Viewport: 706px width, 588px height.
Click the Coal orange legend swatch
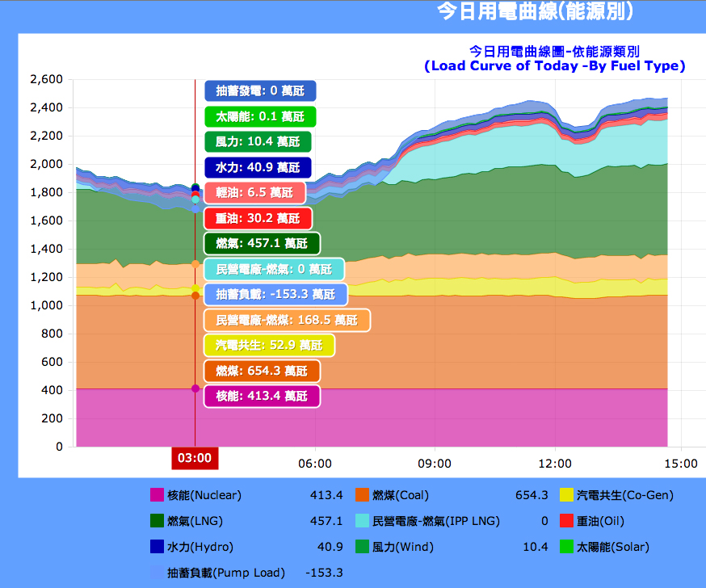click(362, 495)
